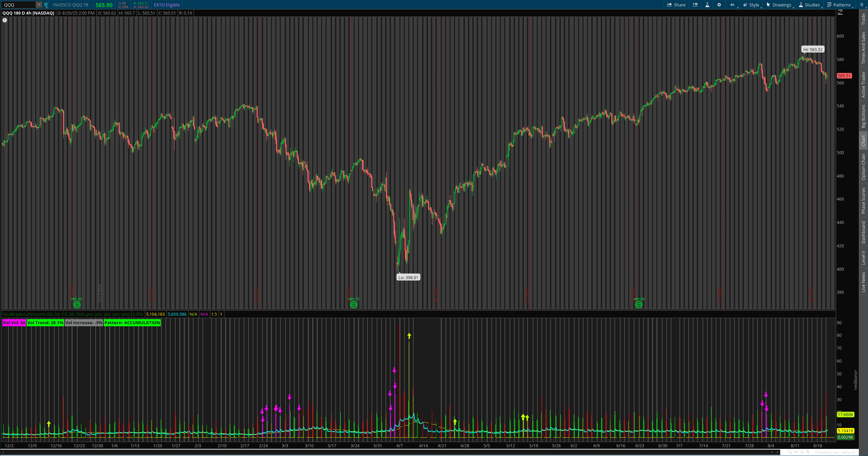This screenshot has width=868, height=456.
Task: Click the zoom in magnifier icon
Action: 789,452
